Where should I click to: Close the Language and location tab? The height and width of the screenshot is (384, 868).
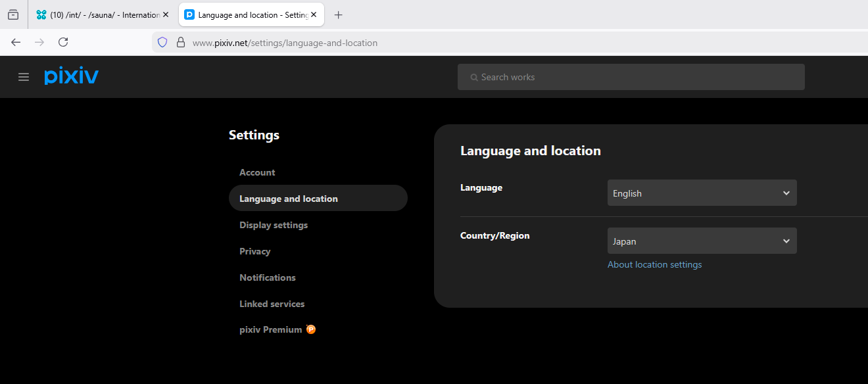[x=314, y=14]
